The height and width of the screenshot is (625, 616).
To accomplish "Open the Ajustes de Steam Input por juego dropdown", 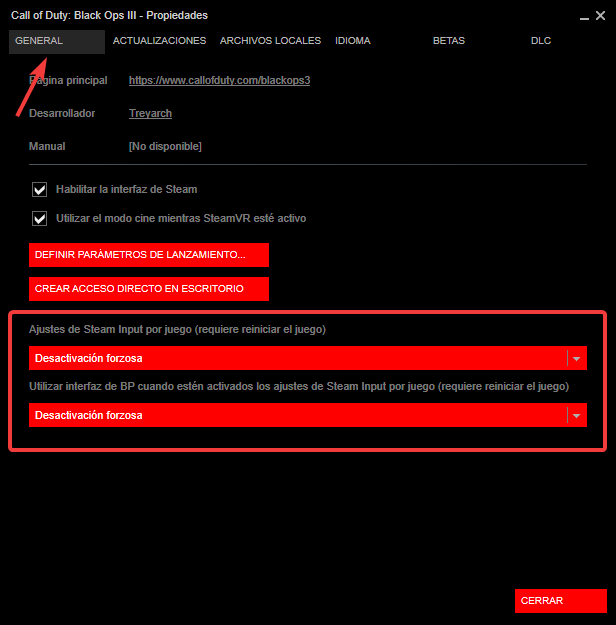I will tap(308, 358).
